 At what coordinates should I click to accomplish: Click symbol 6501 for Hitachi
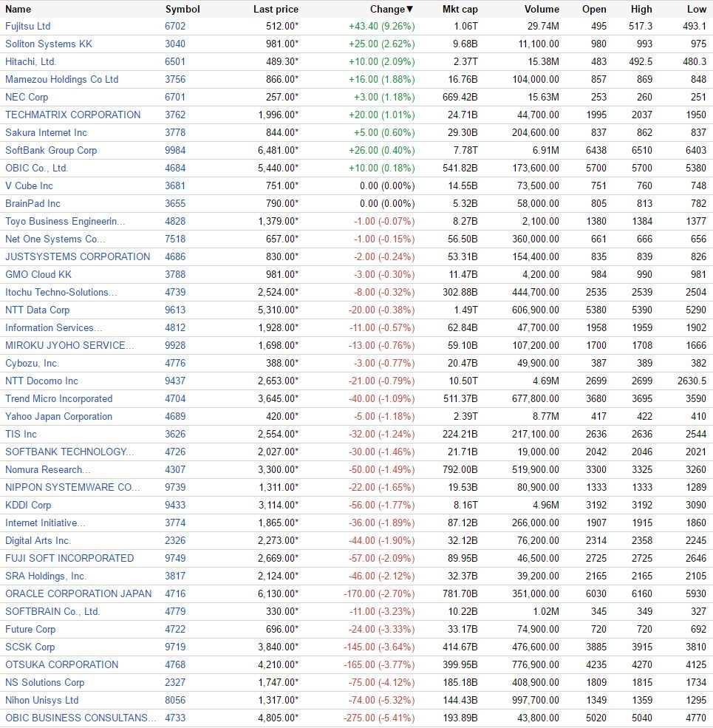click(175, 62)
